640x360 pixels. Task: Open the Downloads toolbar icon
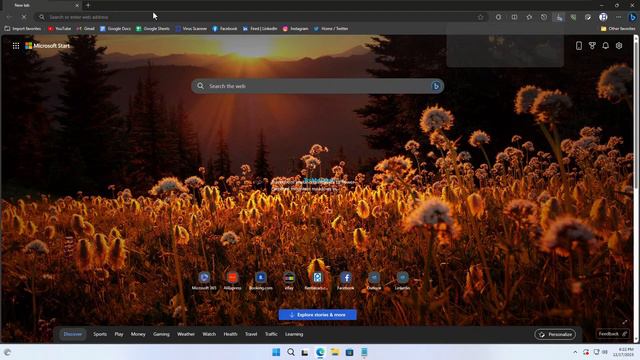point(559,17)
